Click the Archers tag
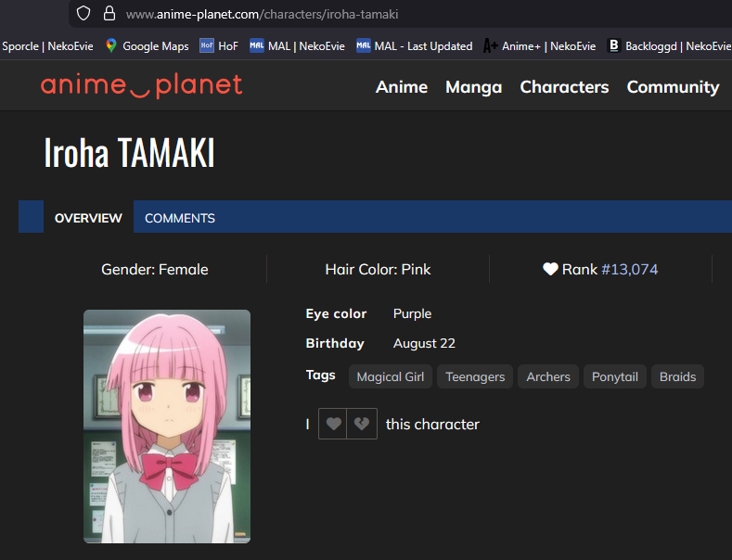The image size is (732, 560). pyautogui.click(x=548, y=376)
